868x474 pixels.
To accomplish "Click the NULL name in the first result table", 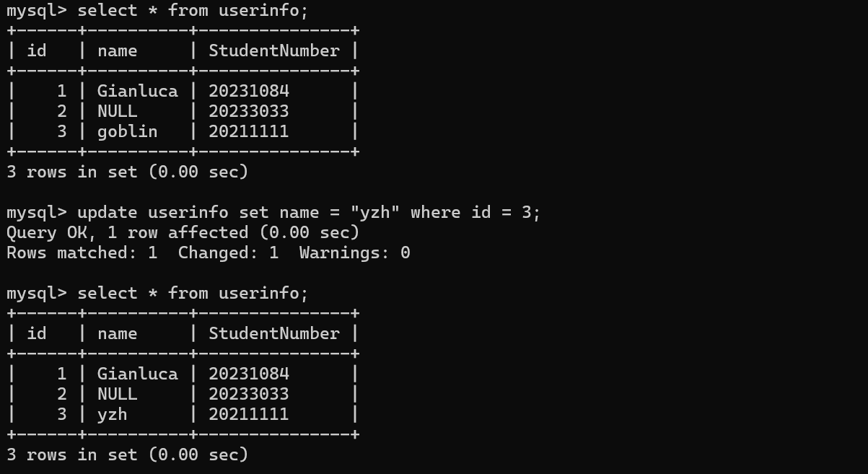I will [117, 111].
